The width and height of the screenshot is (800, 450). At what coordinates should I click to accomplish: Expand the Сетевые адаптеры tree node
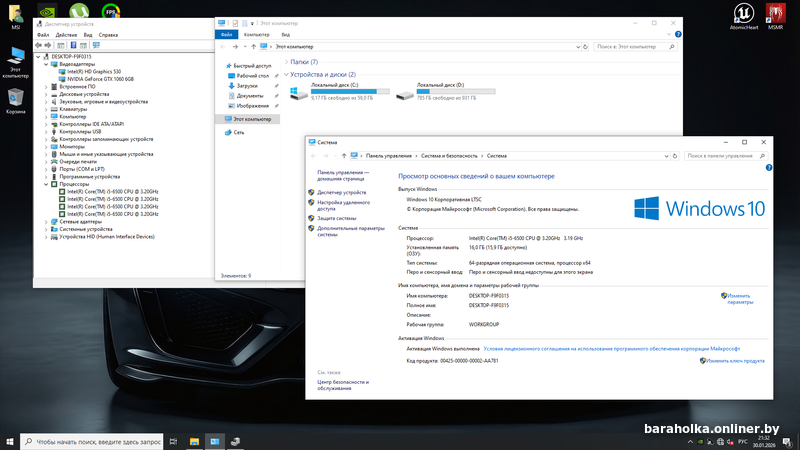click(46, 221)
